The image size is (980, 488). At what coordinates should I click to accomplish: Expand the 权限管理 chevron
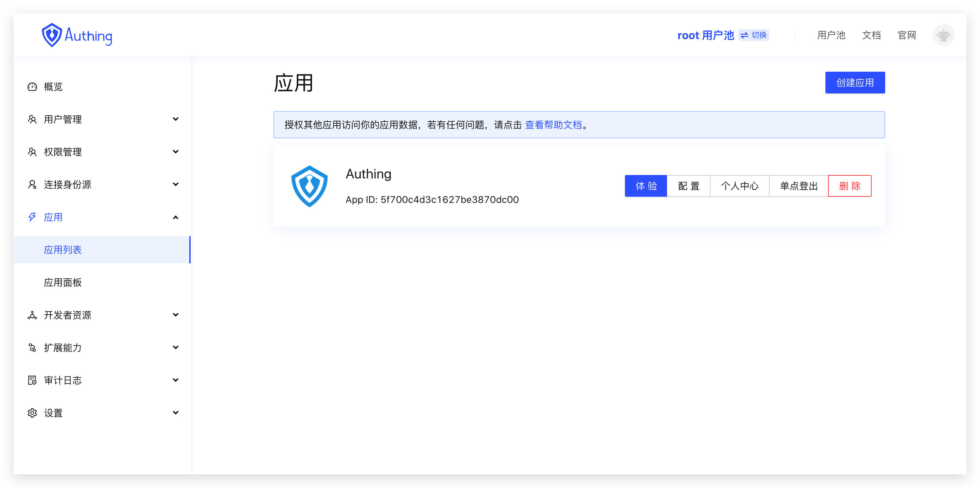[175, 152]
